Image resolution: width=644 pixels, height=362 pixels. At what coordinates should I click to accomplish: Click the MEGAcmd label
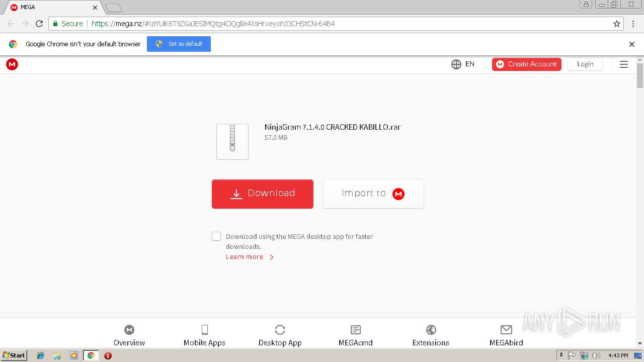click(x=356, y=343)
